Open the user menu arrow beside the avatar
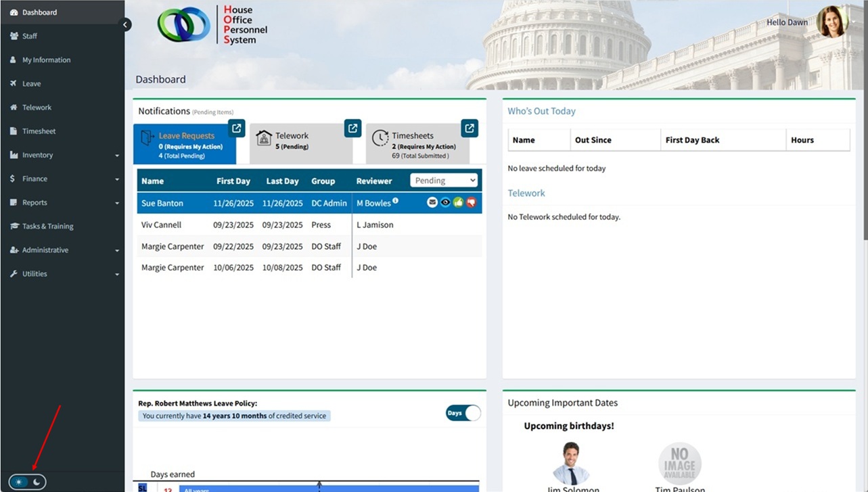 (854, 22)
